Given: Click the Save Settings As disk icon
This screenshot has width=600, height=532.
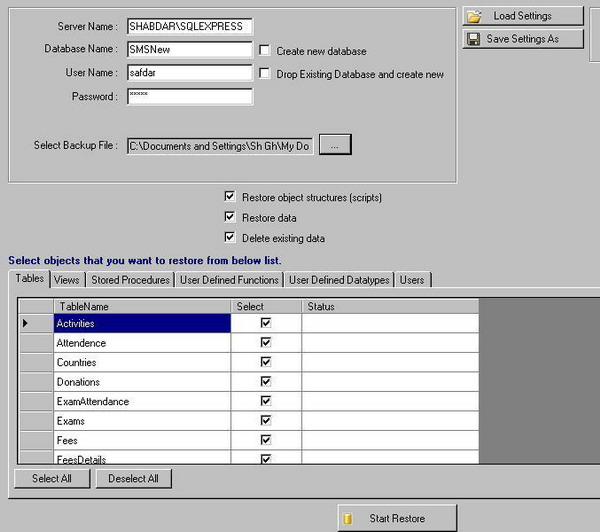Looking at the screenshot, I should (x=474, y=39).
